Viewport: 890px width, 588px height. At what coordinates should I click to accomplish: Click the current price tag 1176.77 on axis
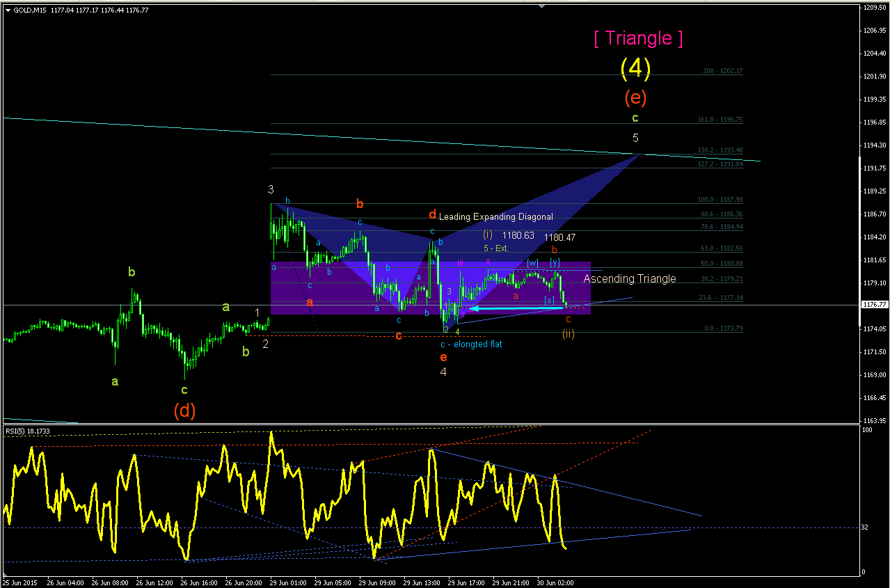pos(873,305)
